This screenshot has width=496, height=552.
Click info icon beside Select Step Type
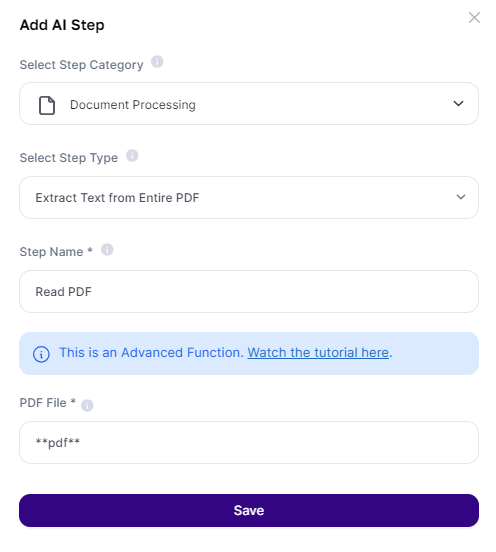coord(132,155)
